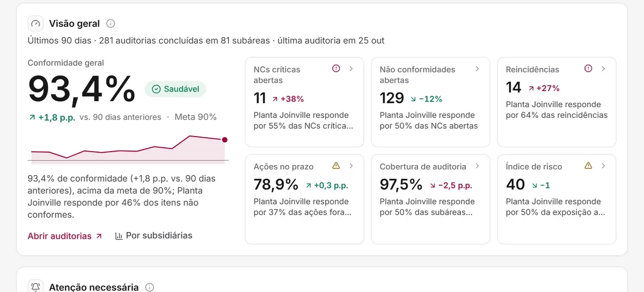Click the bell icon of Atenção necessária
The image size is (644, 292).
[35, 287]
